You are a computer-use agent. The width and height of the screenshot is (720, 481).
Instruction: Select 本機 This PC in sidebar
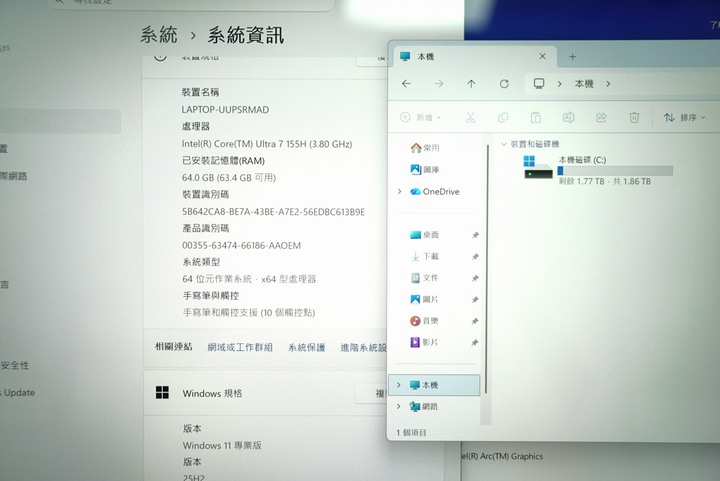click(x=434, y=385)
